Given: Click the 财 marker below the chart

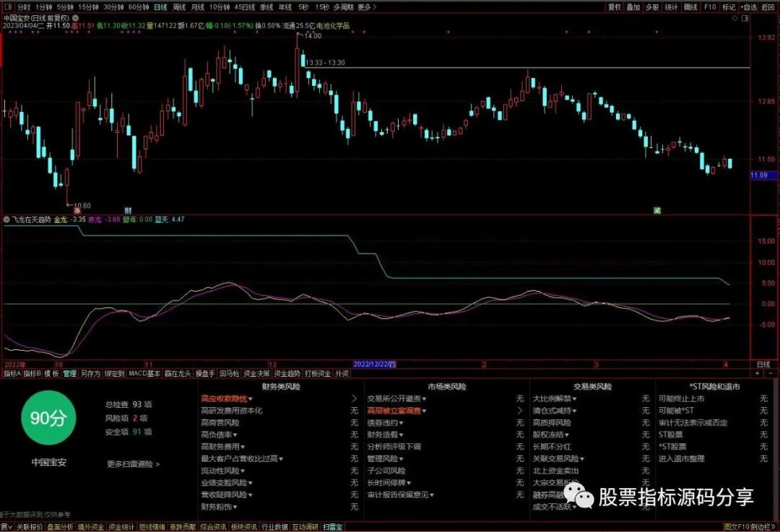Looking at the screenshot, I should (x=128, y=211).
